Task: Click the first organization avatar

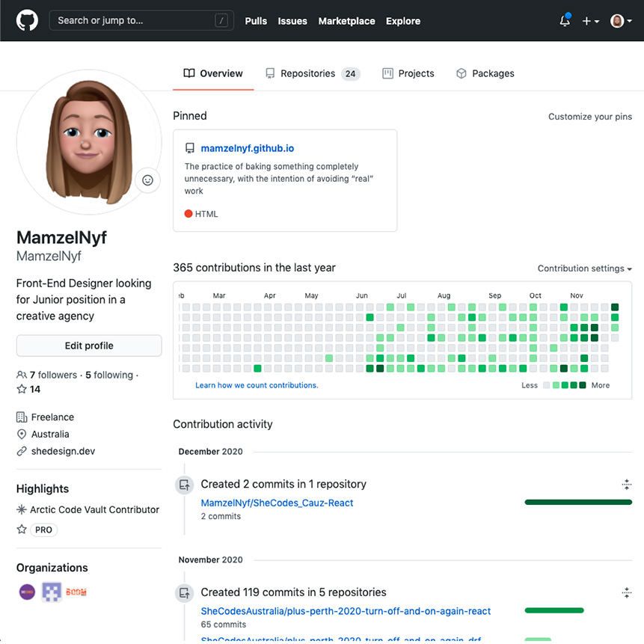Action: tap(27, 592)
